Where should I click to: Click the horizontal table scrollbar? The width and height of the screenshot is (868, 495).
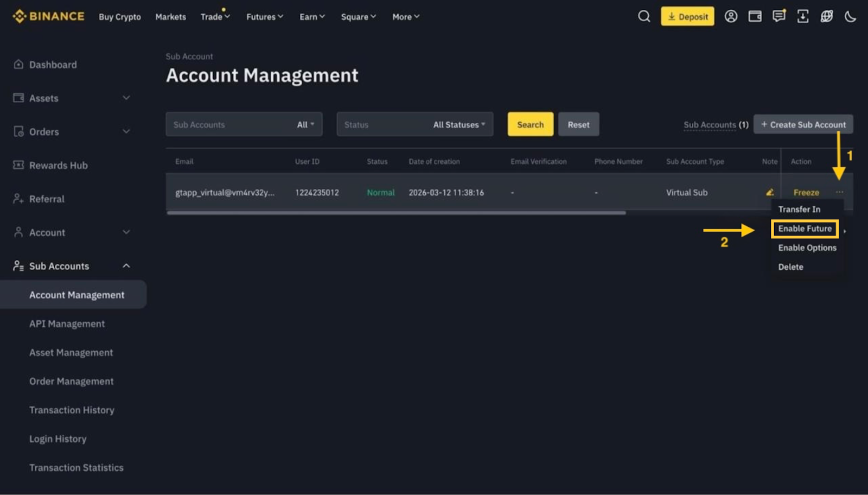(x=396, y=213)
